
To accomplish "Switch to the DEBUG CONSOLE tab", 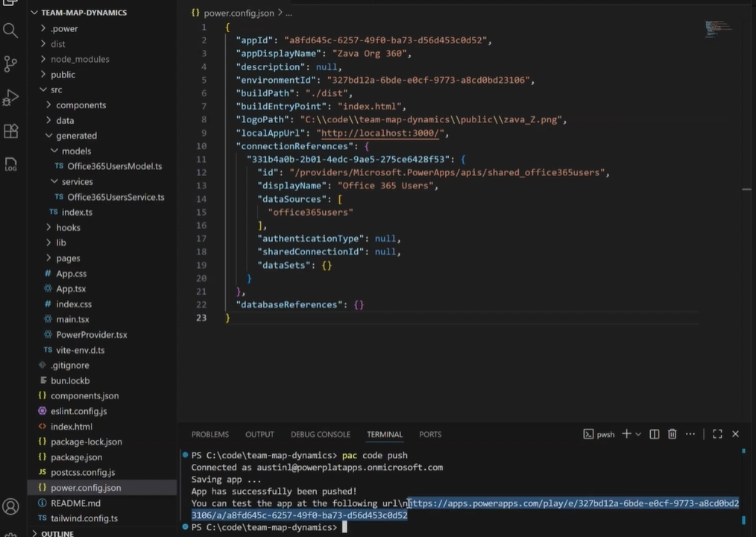I will [x=321, y=434].
